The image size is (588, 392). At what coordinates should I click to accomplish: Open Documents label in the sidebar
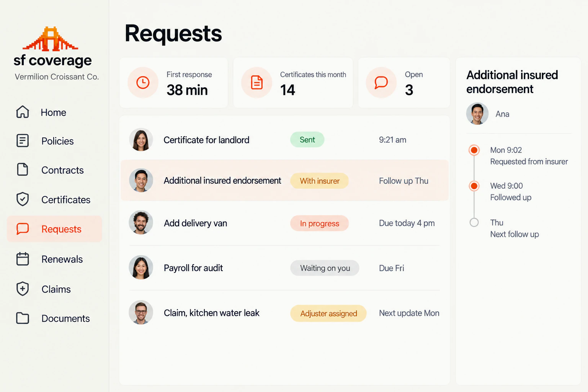(x=65, y=318)
